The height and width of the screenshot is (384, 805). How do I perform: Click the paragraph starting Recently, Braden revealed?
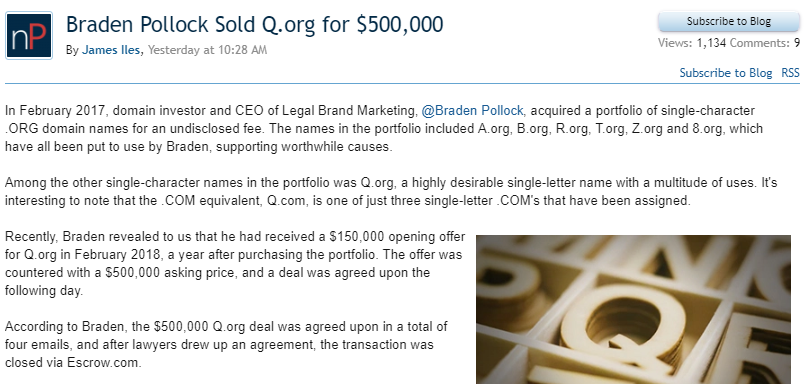235,264
